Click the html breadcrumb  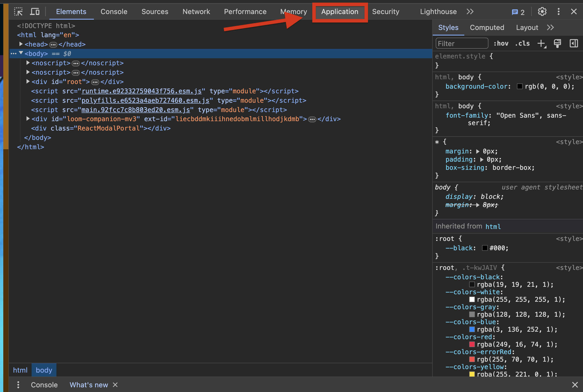[x=20, y=370]
